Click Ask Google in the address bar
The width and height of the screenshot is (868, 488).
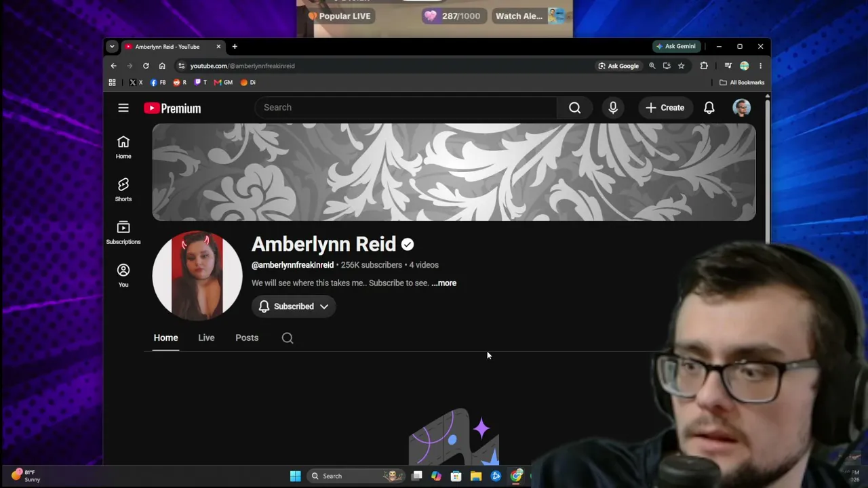[618, 66]
